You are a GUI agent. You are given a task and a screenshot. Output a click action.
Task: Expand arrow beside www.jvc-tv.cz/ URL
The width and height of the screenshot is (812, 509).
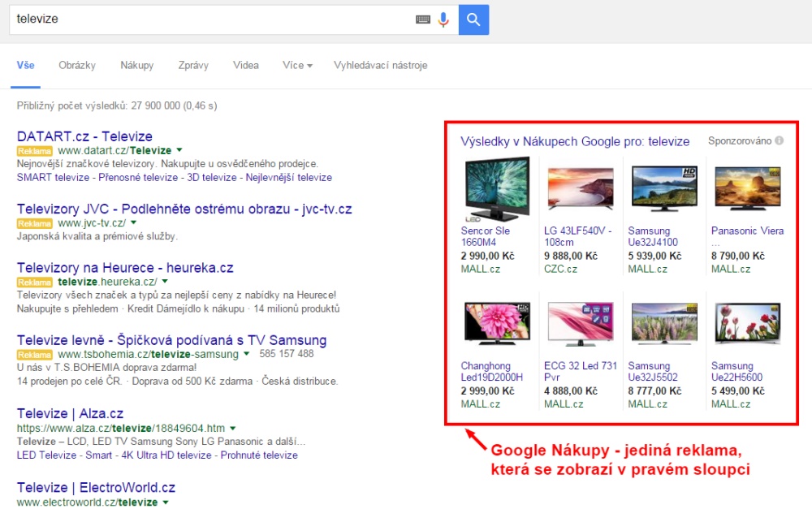134,222
